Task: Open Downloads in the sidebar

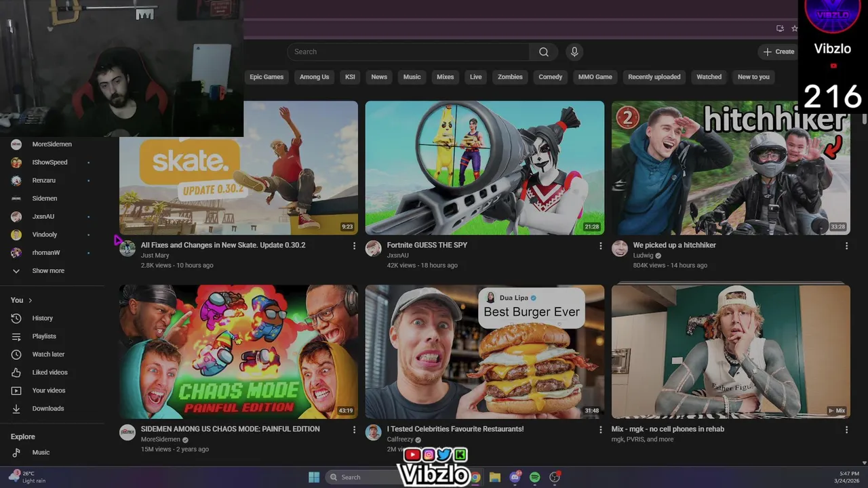Action: [x=47, y=409]
